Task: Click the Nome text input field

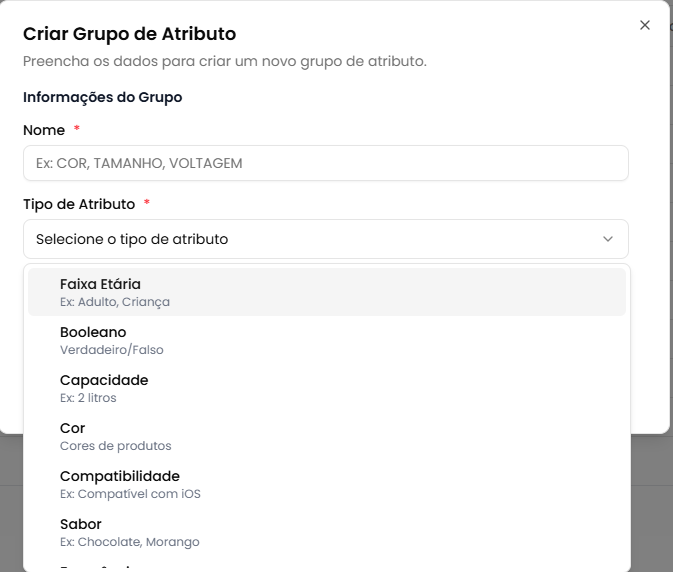Action: tap(325, 163)
